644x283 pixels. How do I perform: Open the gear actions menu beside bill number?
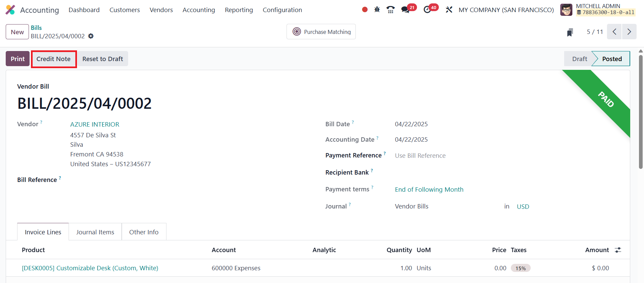coord(91,36)
